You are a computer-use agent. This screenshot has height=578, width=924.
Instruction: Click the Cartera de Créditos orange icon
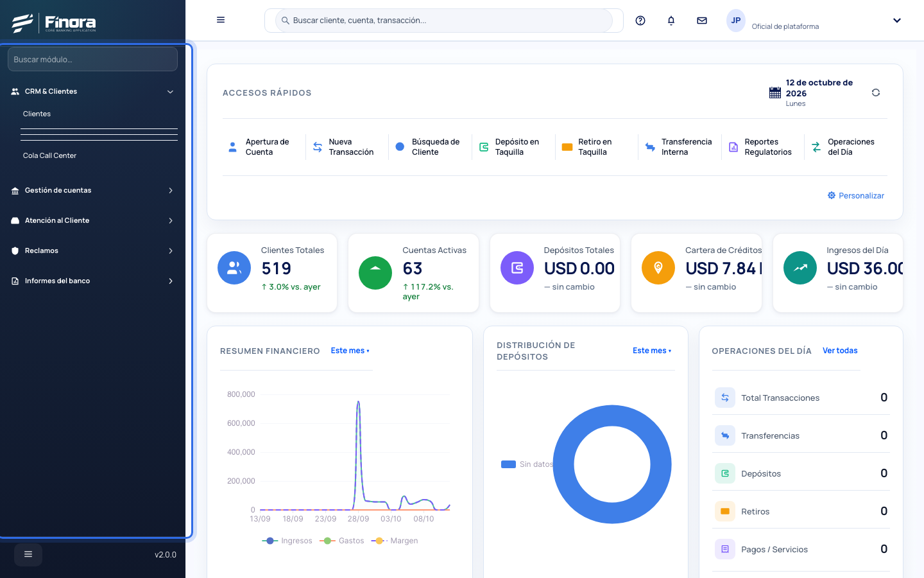pos(658,268)
